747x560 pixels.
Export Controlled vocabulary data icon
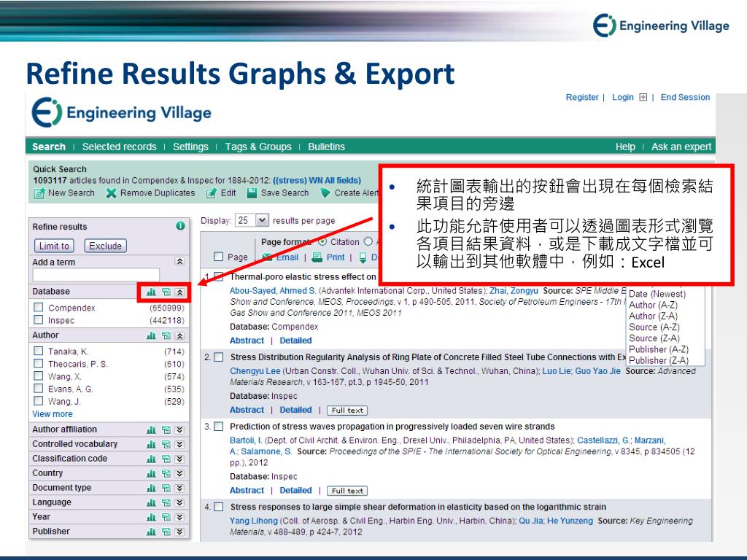(166, 444)
